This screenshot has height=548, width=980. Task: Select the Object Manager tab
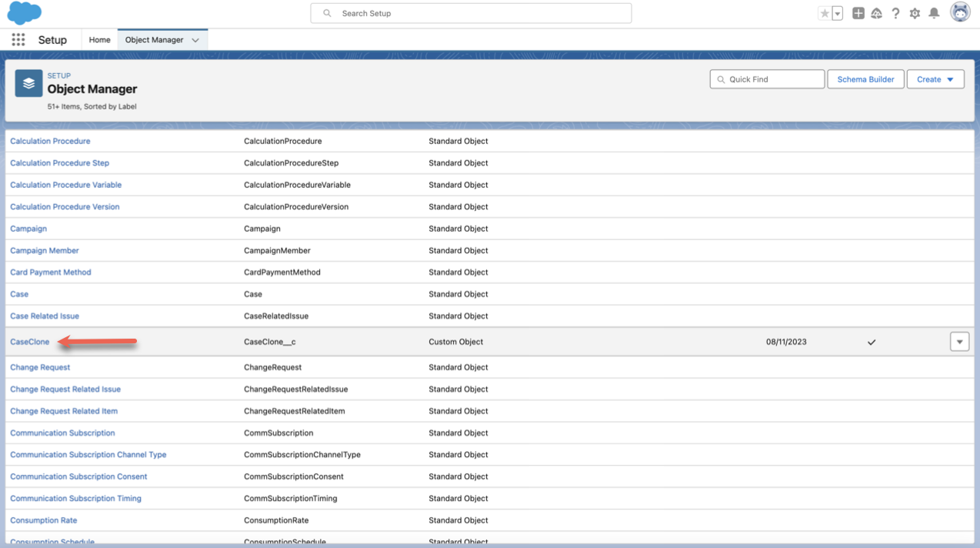pos(154,40)
